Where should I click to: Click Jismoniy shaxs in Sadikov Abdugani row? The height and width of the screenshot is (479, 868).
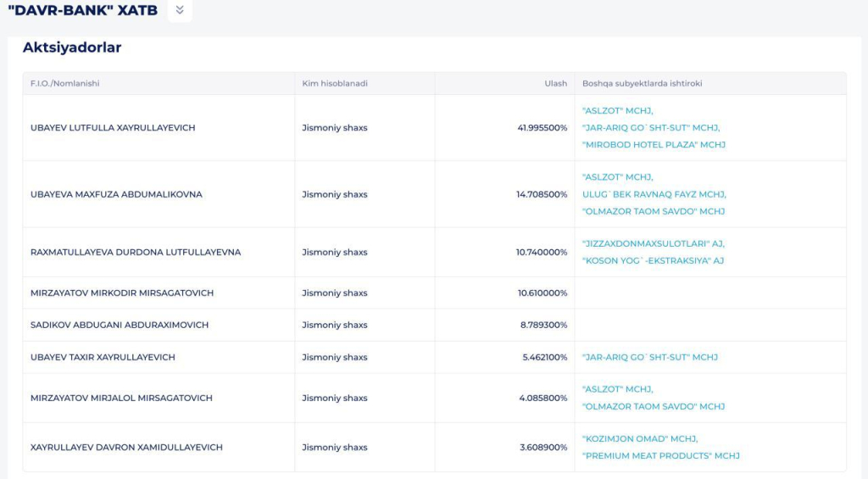click(334, 325)
